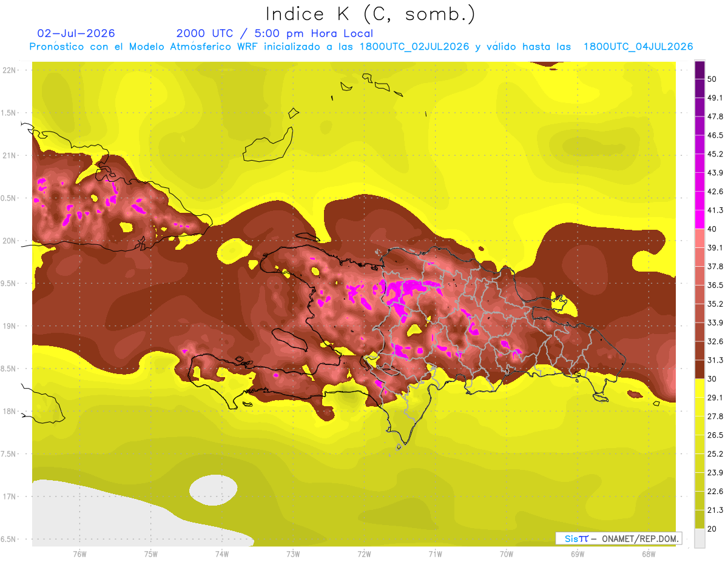Pick the magenta swatch between 40 and 41.3

tap(700, 219)
